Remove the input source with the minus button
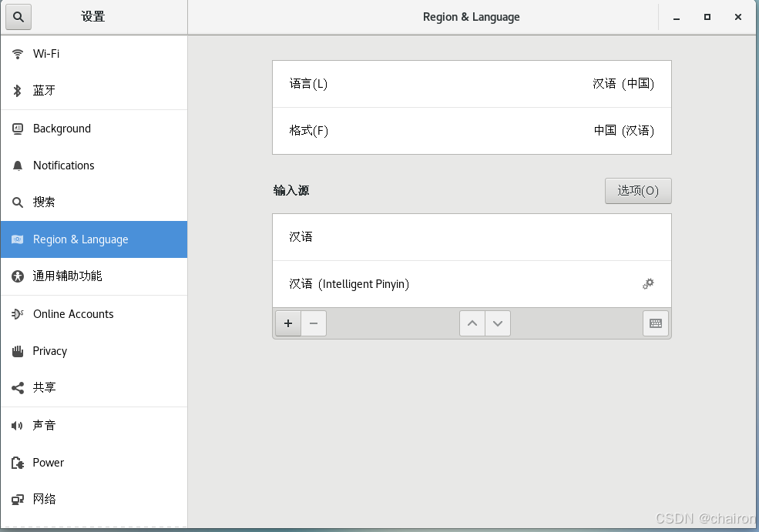Viewport: 759px width, 532px height. point(314,323)
